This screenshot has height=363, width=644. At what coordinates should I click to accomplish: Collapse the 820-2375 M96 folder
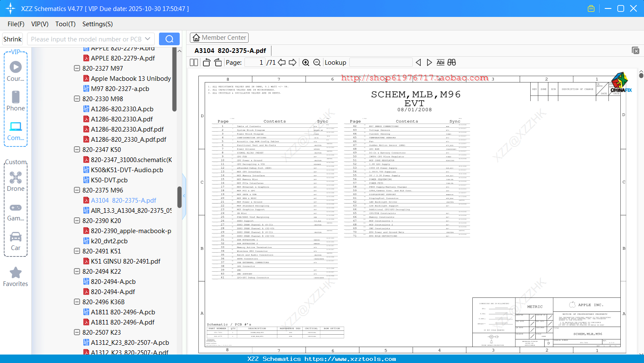point(77,190)
